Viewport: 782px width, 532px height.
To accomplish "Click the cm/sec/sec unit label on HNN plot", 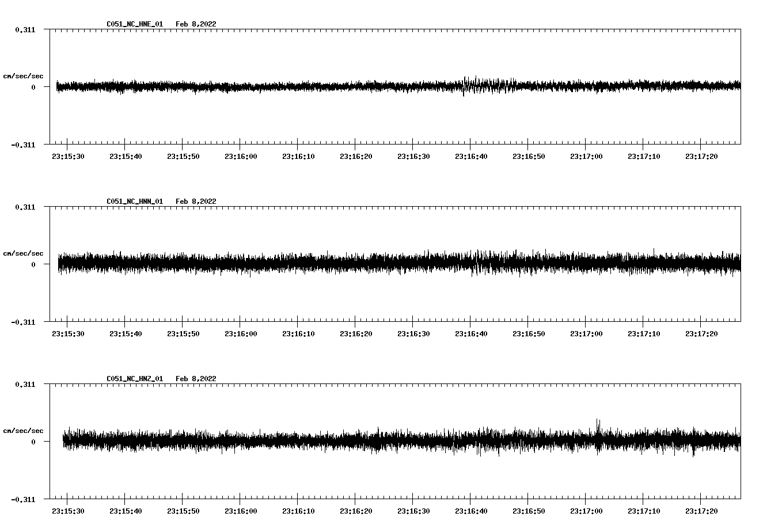I will click(23, 253).
